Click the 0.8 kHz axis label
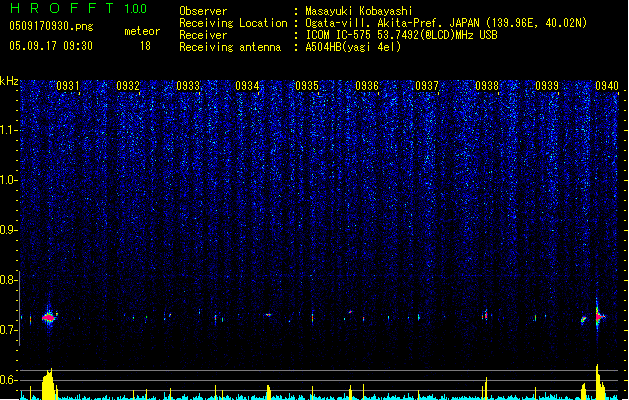The width and height of the screenshot is (629, 400). 8,280
